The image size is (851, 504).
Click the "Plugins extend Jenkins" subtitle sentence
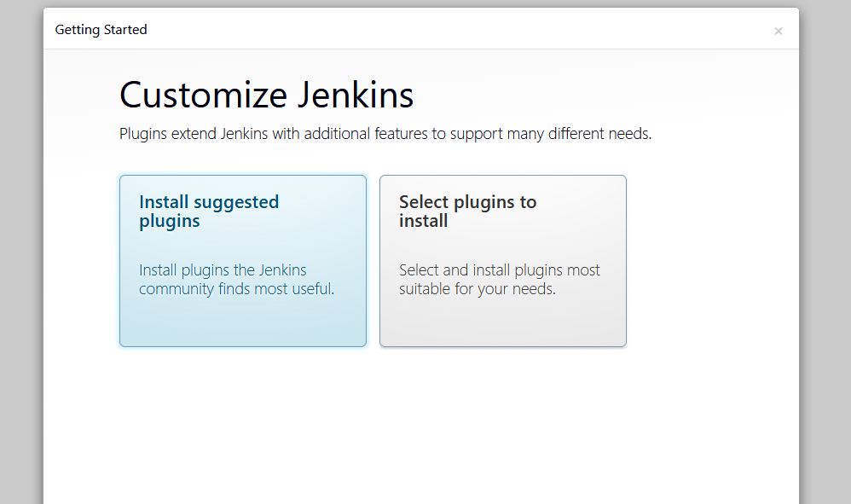pyautogui.click(x=385, y=134)
